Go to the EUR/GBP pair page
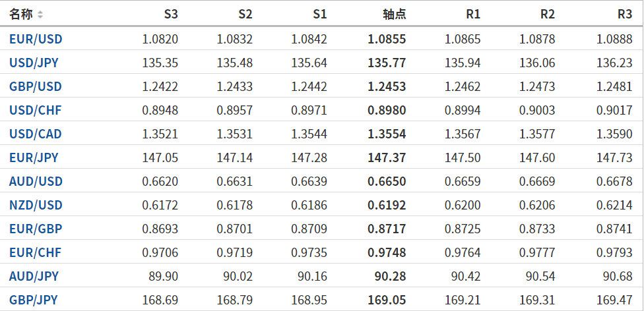This screenshot has width=644, height=311. pyautogui.click(x=35, y=229)
